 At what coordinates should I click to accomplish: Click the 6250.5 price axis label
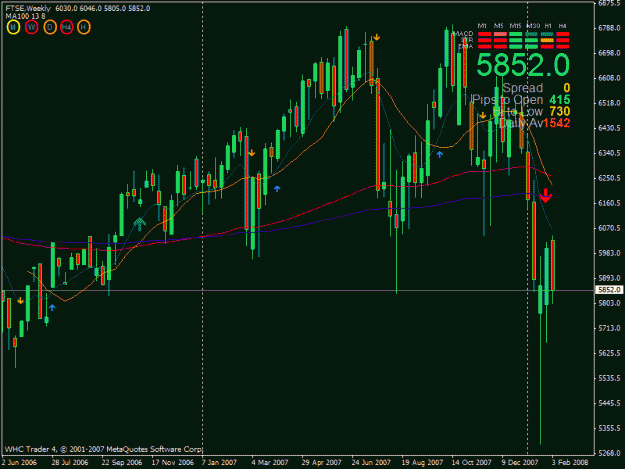(609, 178)
